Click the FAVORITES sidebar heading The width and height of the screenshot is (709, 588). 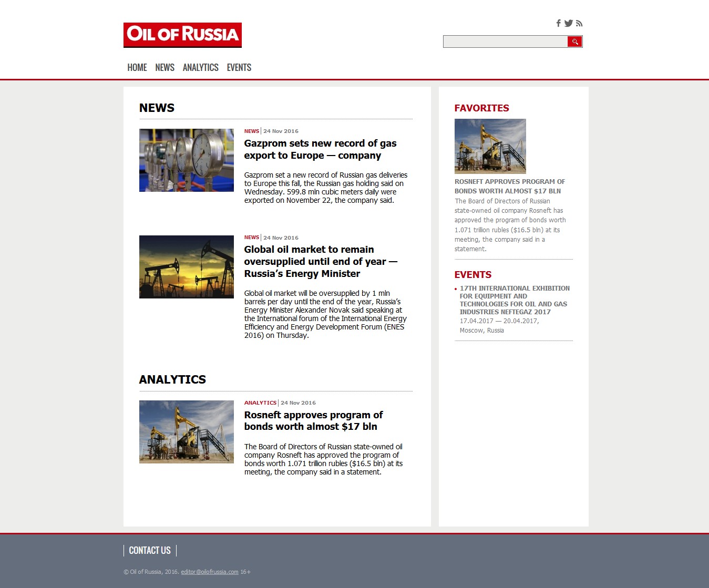[482, 108]
